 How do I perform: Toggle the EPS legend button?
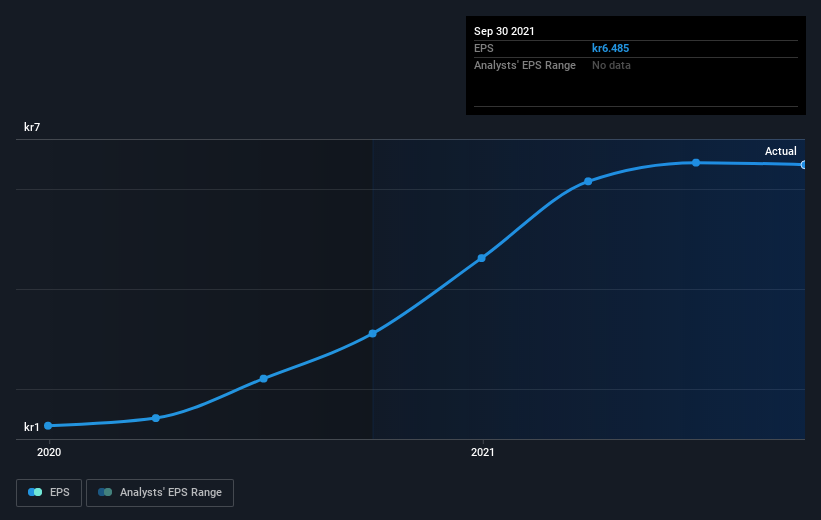49,492
